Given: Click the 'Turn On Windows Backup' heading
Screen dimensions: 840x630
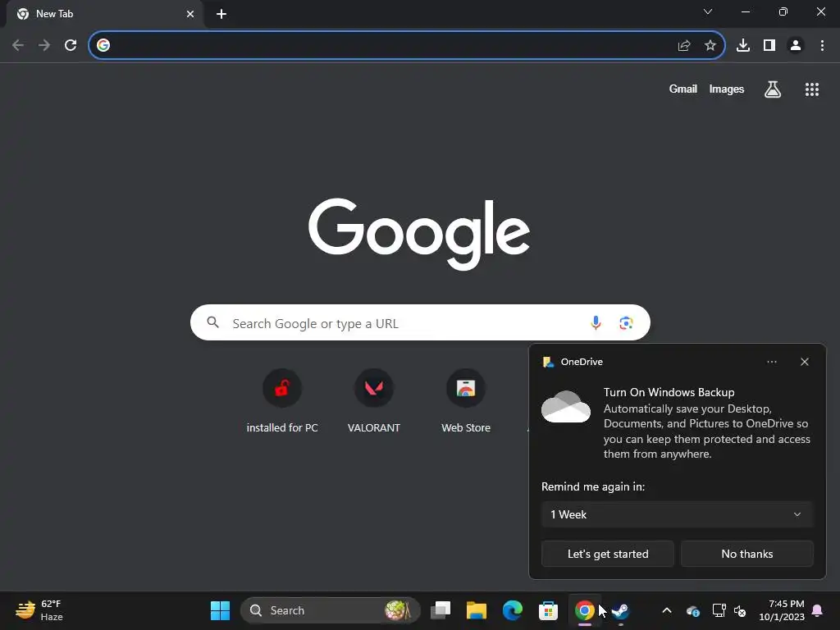Looking at the screenshot, I should 669,392.
